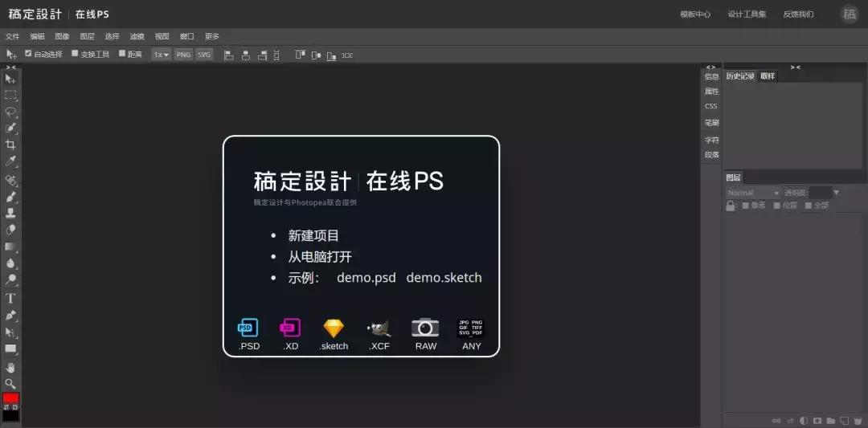Viewport: 868px width, 428px height.
Task: Click the SVG export button
Action: (x=203, y=55)
